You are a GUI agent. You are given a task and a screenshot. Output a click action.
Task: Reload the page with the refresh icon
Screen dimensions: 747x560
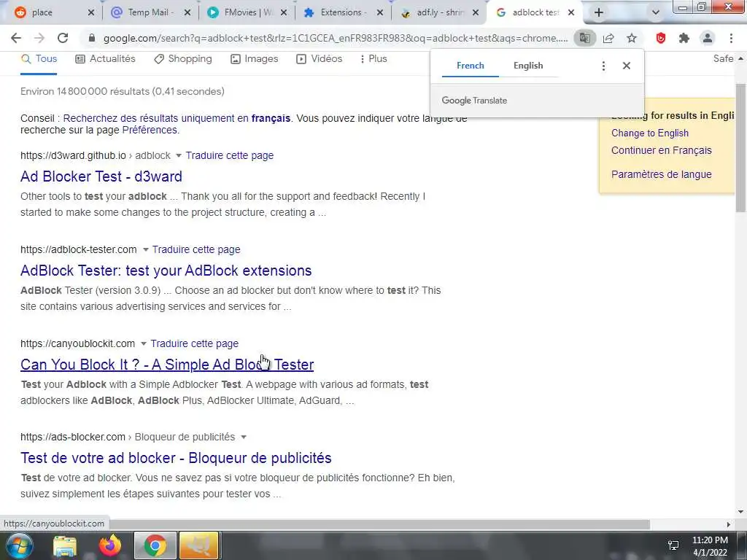pyautogui.click(x=63, y=38)
